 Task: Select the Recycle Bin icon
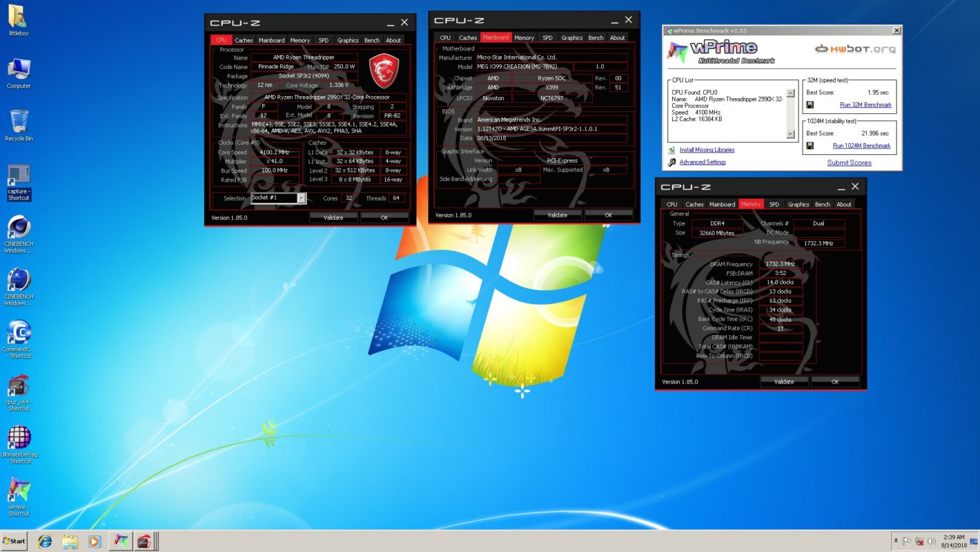coord(19,126)
